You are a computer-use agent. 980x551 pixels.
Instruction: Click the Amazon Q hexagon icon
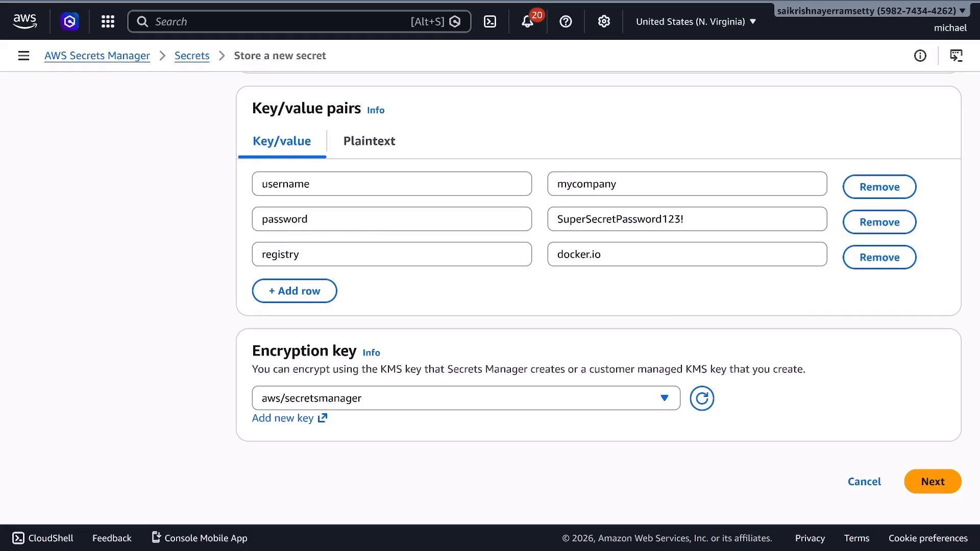pos(70,21)
